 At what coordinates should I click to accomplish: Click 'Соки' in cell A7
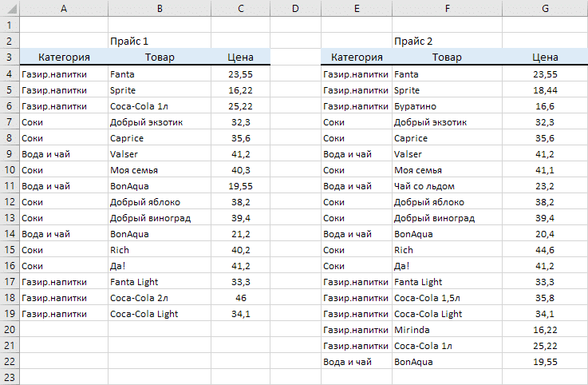pyautogui.click(x=64, y=122)
